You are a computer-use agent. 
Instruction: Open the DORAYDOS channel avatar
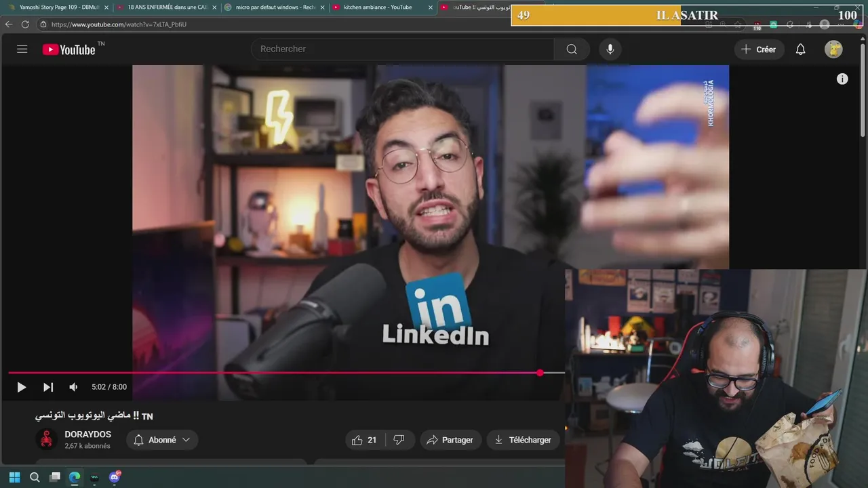pos(46,439)
